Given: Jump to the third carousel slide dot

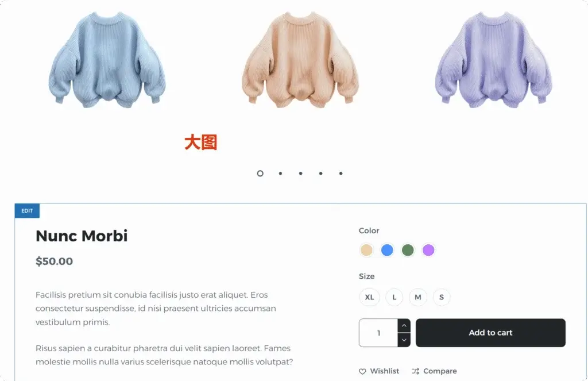Looking at the screenshot, I should [x=301, y=174].
